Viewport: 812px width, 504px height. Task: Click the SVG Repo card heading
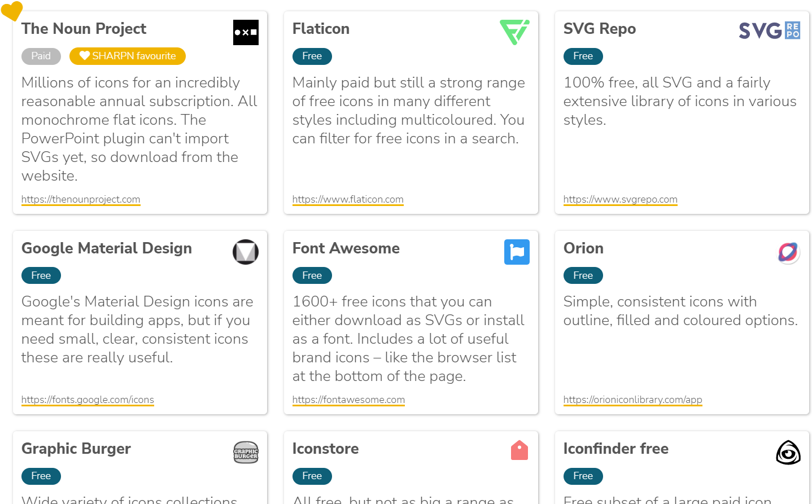pyautogui.click(x=600, y=29)
